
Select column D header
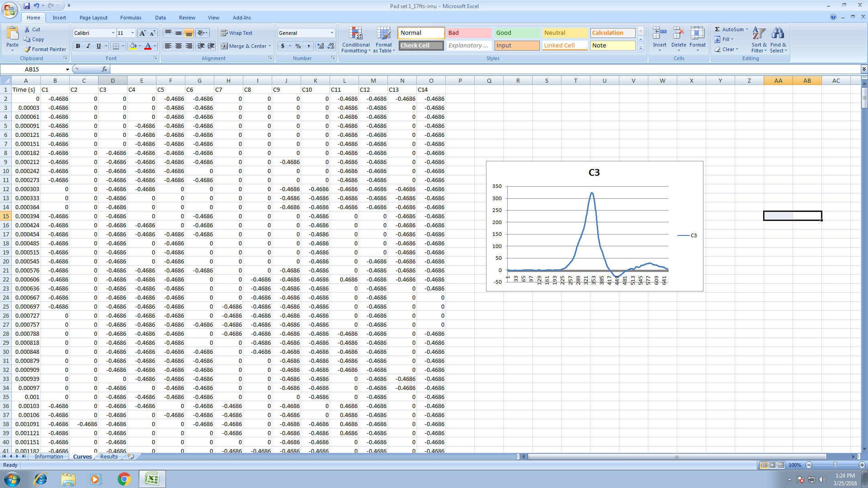pos(113,81)
